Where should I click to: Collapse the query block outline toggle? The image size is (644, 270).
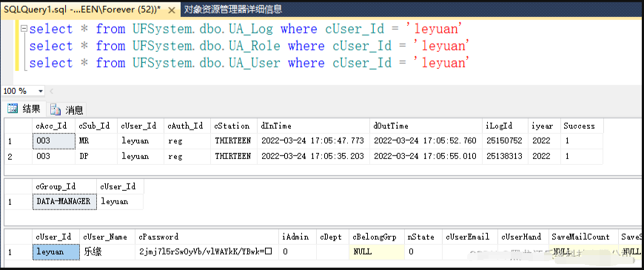coord(24,29)
